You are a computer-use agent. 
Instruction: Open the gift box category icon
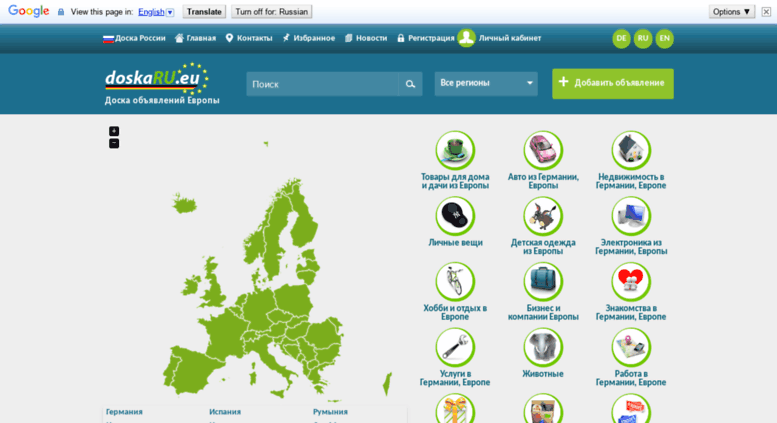[455, 409]
